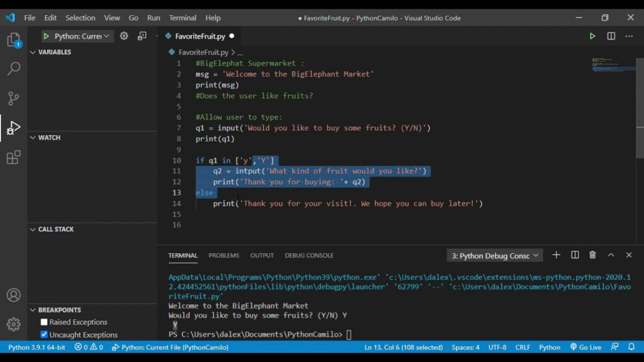Open the feedback icon in status bar

coord(614,347)
